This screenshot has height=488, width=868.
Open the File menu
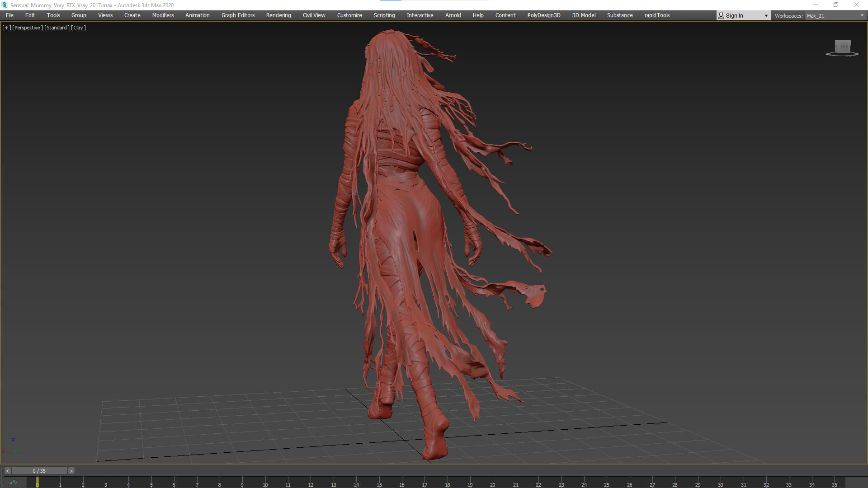pyautogui.click(x=9, y=15)
